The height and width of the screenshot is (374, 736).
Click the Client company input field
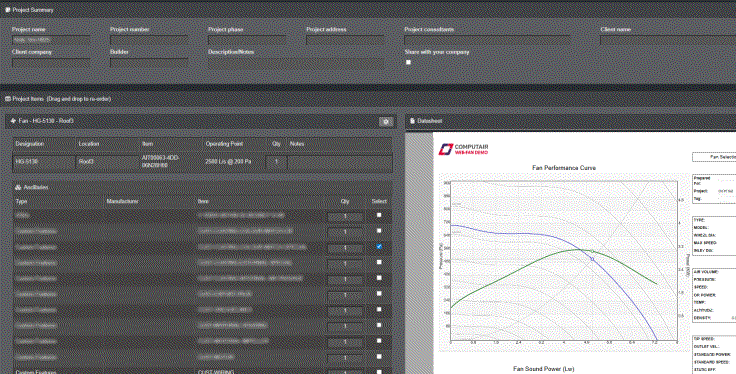[51, 63]
